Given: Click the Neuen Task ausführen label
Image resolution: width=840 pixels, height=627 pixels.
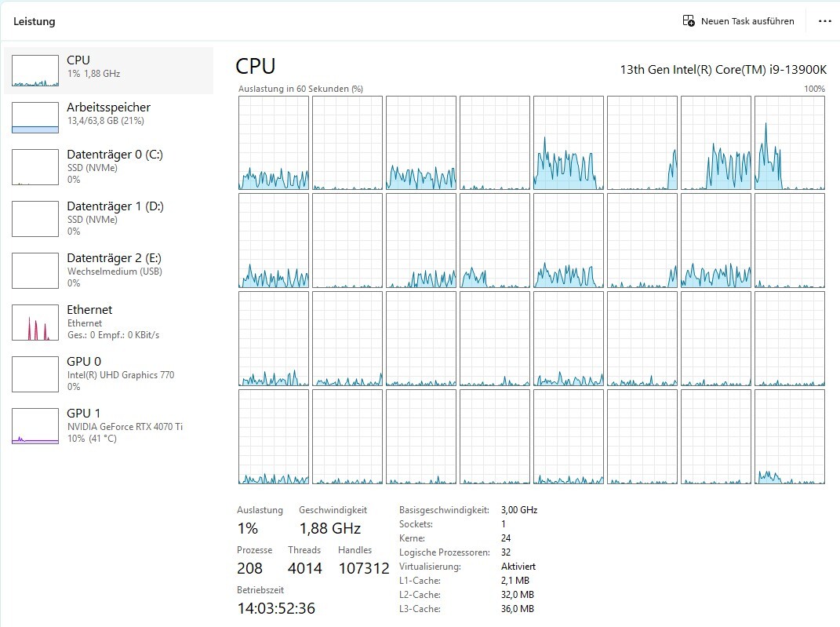Looking at the screenshot, I should [747, 21].
